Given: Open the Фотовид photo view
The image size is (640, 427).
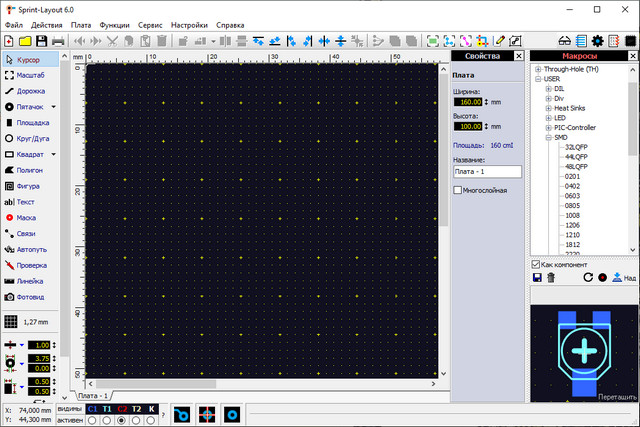Looking at the screenshot, I should (30, 297).
